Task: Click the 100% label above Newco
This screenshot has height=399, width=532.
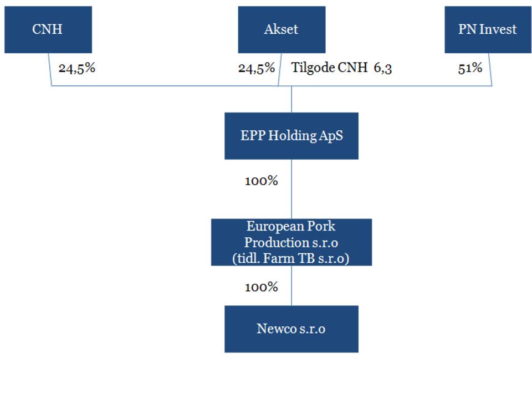Action: (x=261, y=287)
